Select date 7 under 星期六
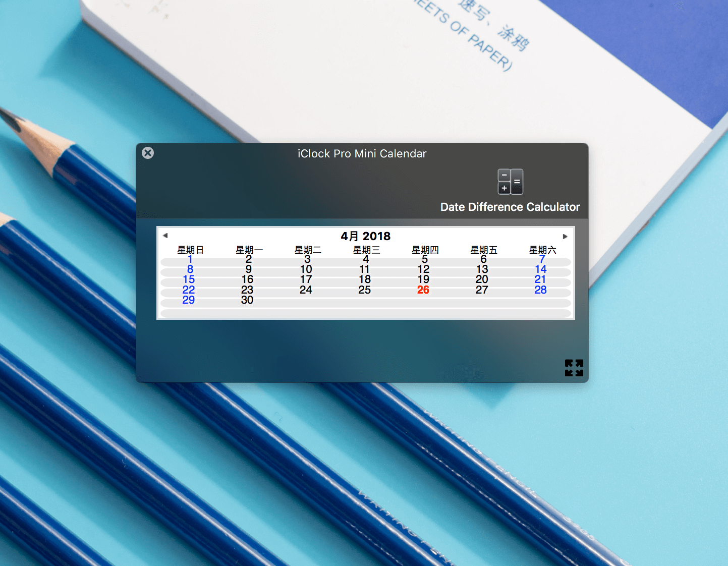The image size is (728, 566). 542,259
